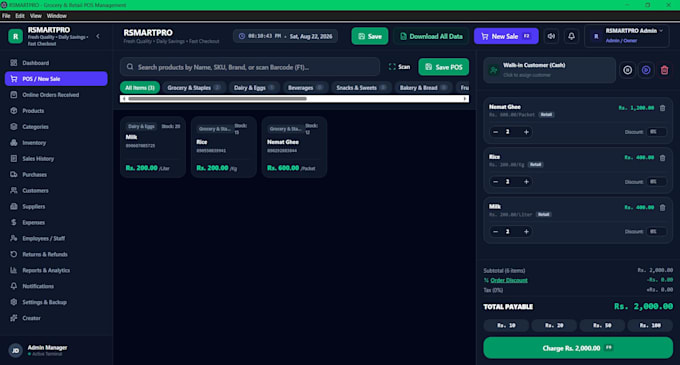Open Inventory page
680x365 pixels.
pyautogui.click(x=56, y=143)
